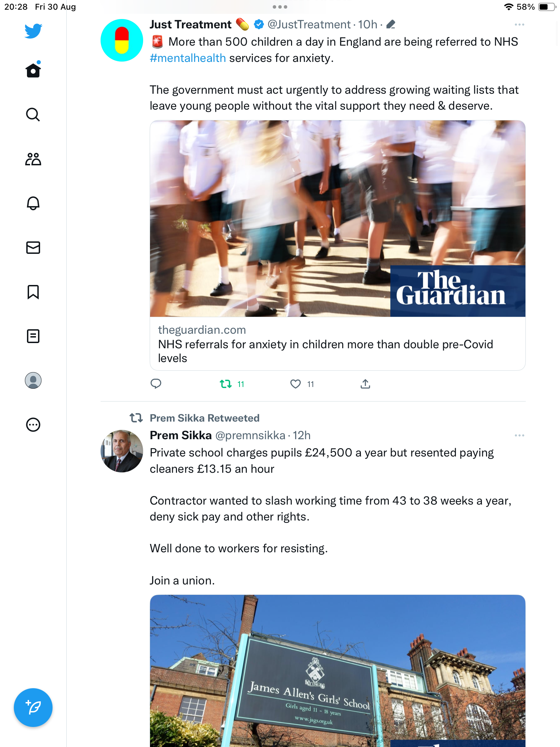This screenshot has height=747, width=560.
Task: Open Profile avatar icon in sidebar
Action: 33,380
